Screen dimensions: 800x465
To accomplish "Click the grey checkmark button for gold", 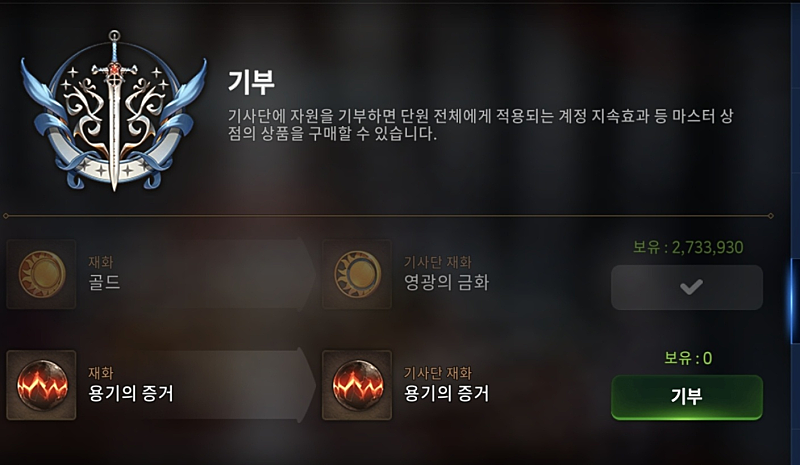I will click(x=687, y=287).
